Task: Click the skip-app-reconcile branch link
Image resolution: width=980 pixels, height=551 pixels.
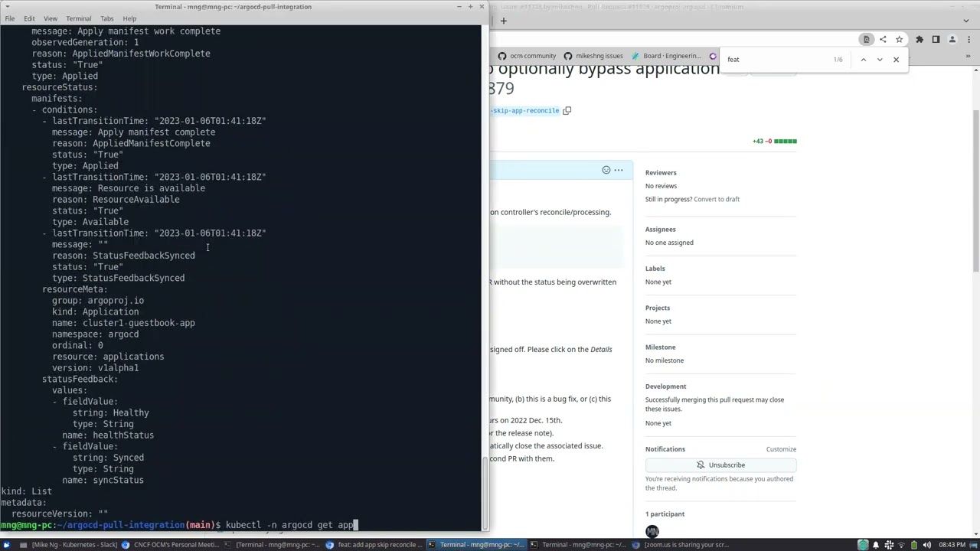Action: 525,110
